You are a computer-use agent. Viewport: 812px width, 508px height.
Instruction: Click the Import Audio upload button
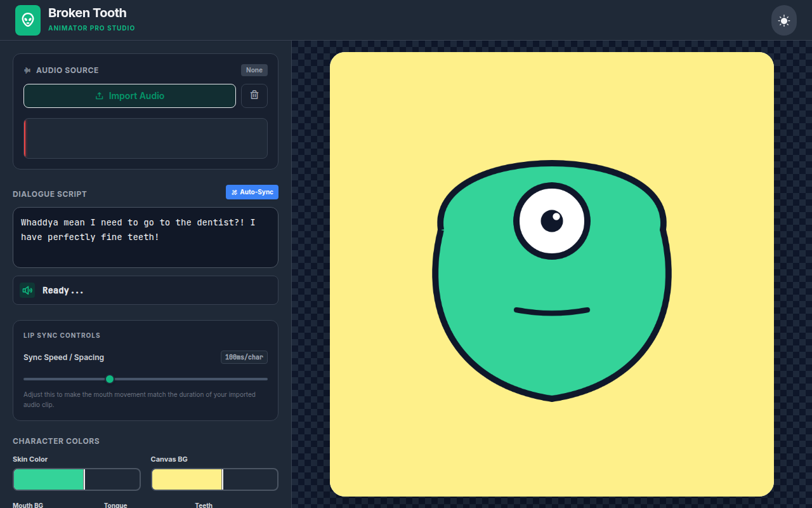129,96
